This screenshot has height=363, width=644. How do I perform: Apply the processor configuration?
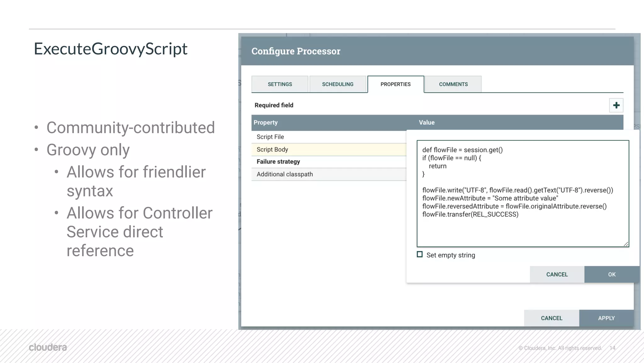[x=606, y=318]
